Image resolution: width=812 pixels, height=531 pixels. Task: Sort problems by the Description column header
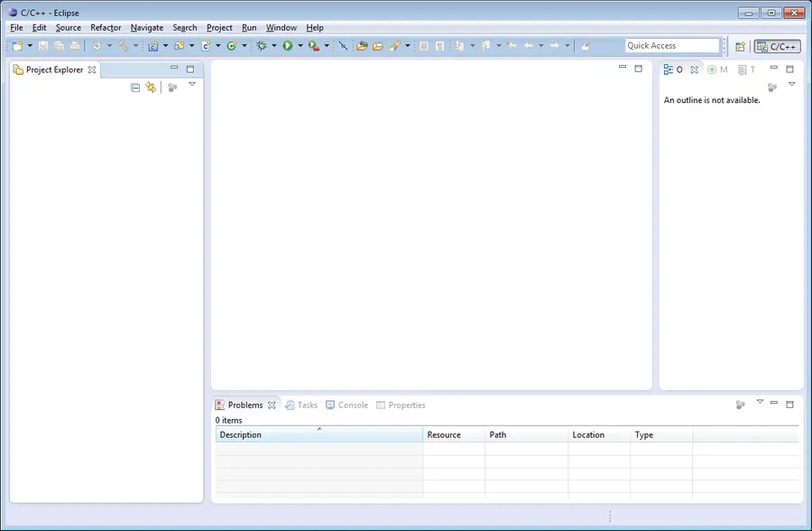[319, 434]
